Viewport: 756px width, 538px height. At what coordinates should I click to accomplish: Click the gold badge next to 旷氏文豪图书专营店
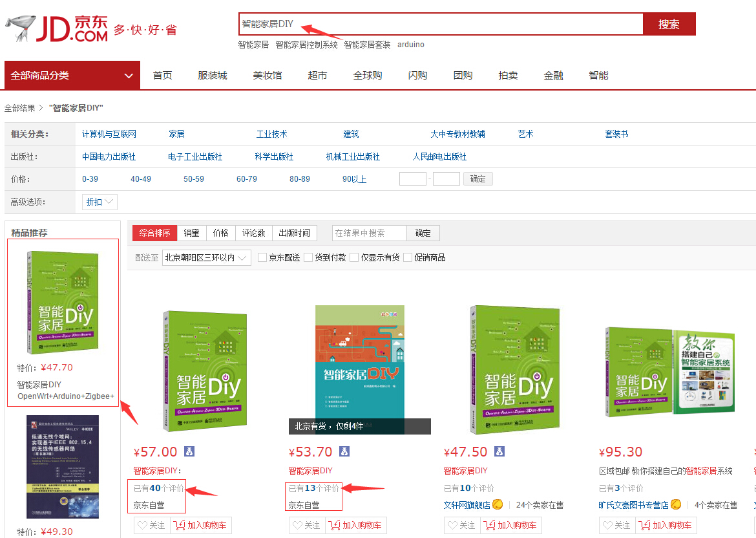tap(676, 504)
